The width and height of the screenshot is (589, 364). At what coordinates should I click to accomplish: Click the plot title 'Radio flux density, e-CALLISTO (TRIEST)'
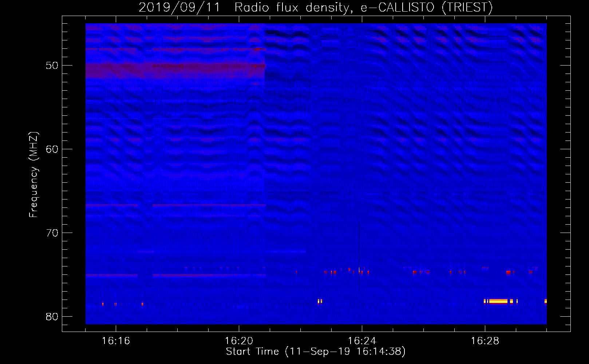364,7
